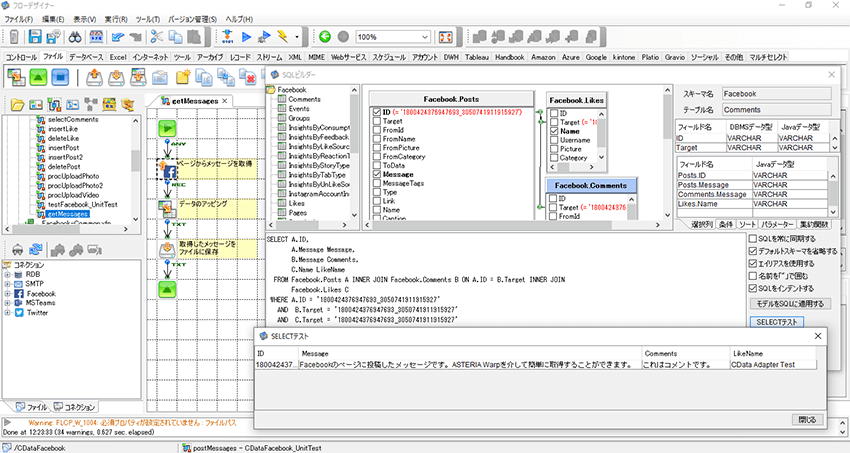Expand the Twitter connection node

[x=8, y=313]
